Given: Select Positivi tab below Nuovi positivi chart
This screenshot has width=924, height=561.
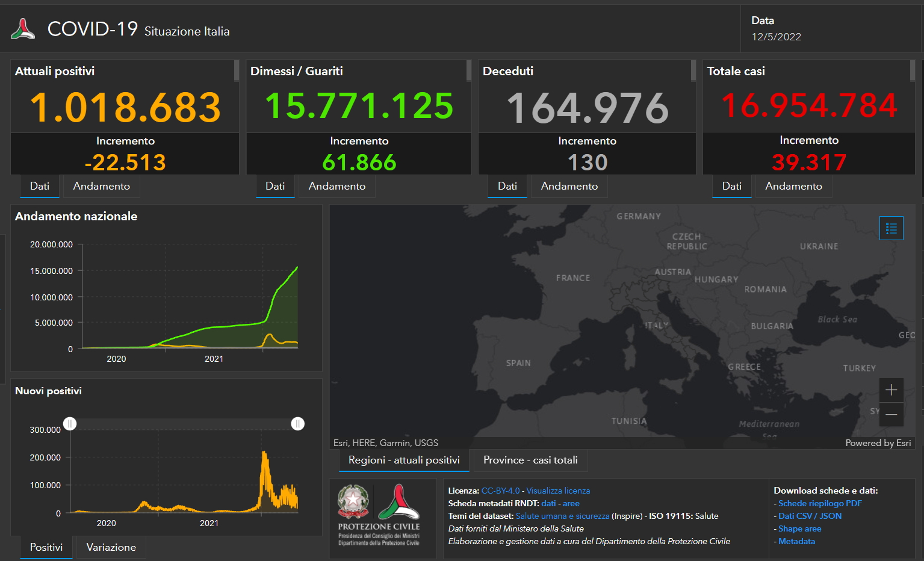Looking at the screenshot, I should point(46,547).
